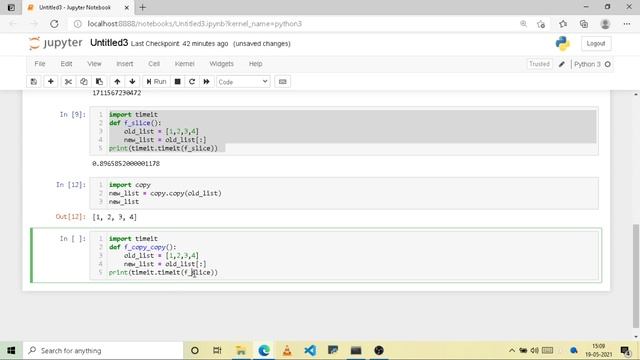Open the browser Favorites list

point(563,24)
